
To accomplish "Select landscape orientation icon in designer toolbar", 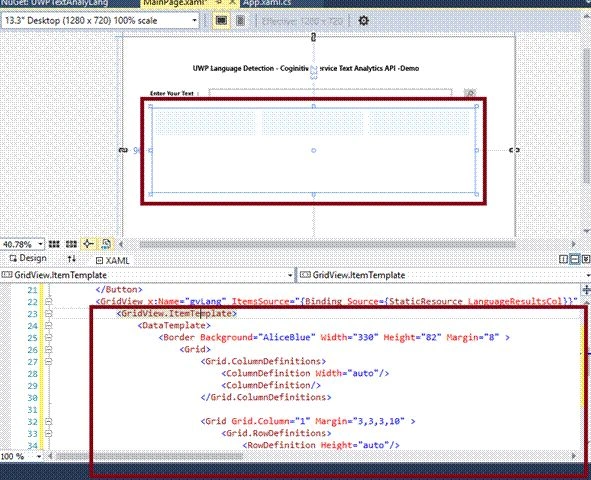I will pos(221,20).
